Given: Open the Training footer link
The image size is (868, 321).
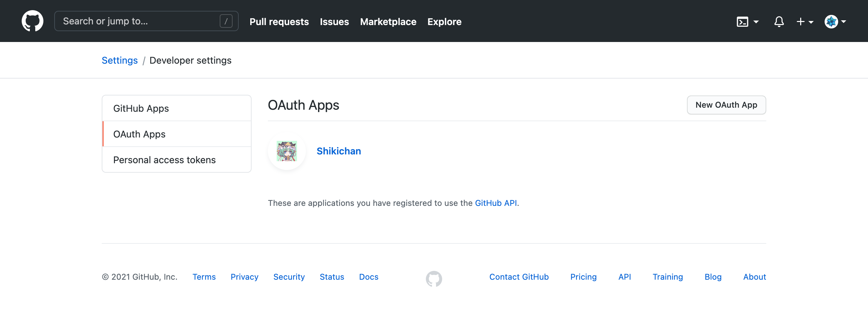Looking at the screenshot, I should point(668,277).
